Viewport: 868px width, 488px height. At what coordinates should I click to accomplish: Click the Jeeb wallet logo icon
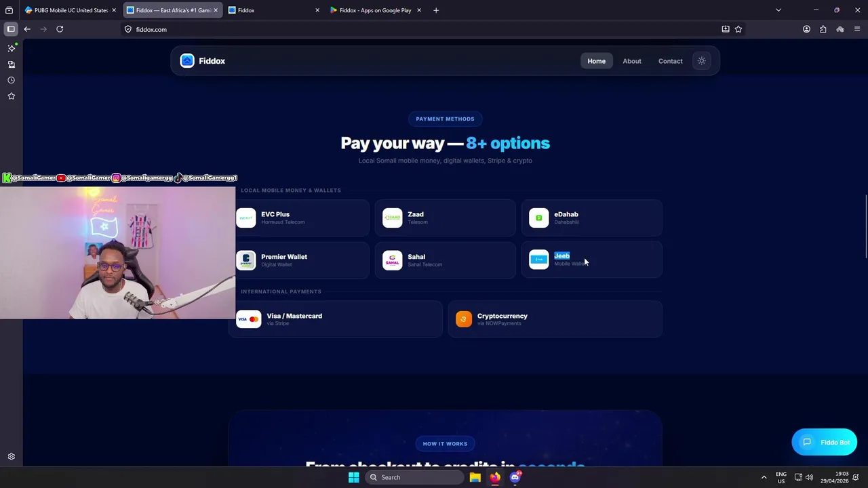coord(538,260)
